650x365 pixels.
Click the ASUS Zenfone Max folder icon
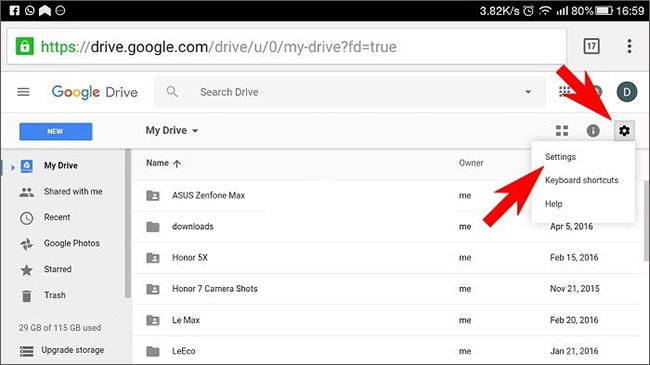click(x=153, y=195)
